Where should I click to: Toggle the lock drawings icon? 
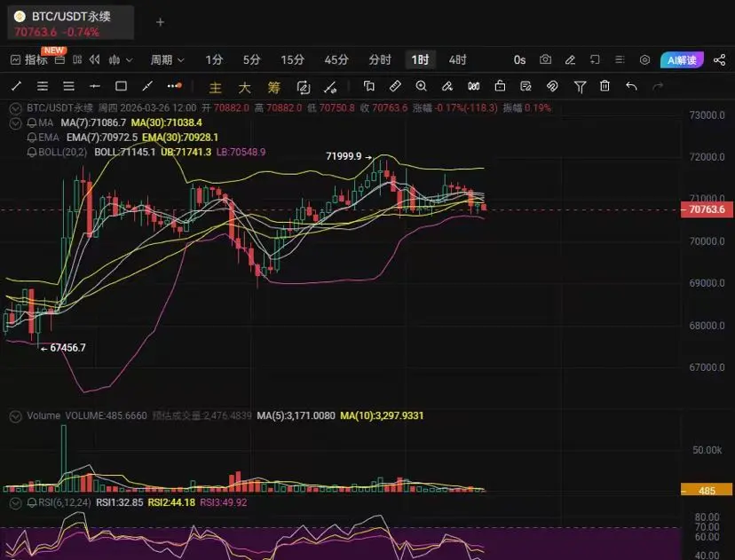(500, 86)
